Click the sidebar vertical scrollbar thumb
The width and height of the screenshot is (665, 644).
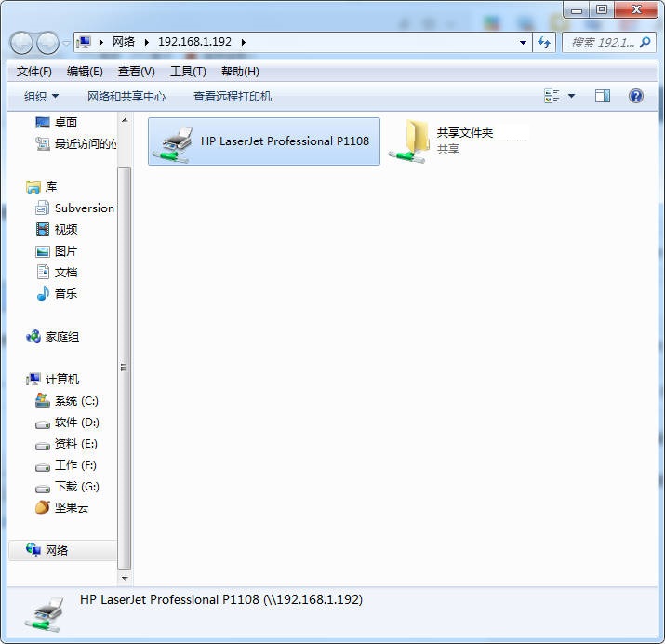pos(124,368)
